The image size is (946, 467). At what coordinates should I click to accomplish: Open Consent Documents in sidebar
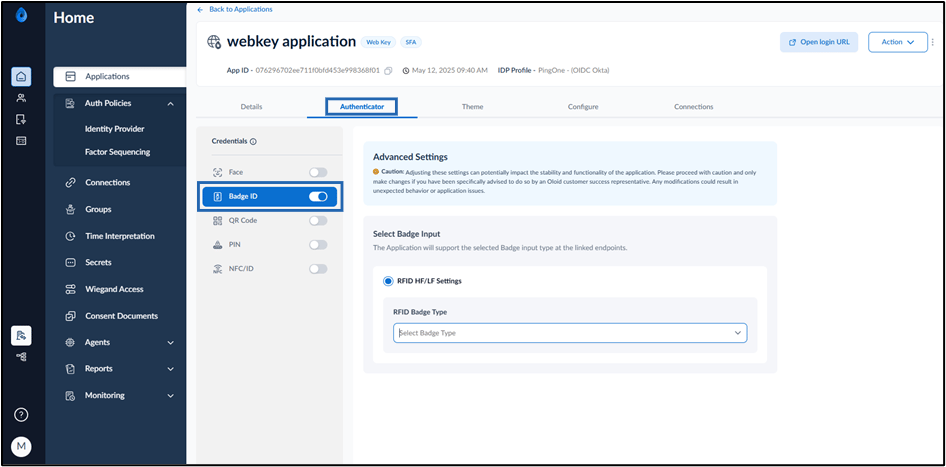(x=121, y=316)
